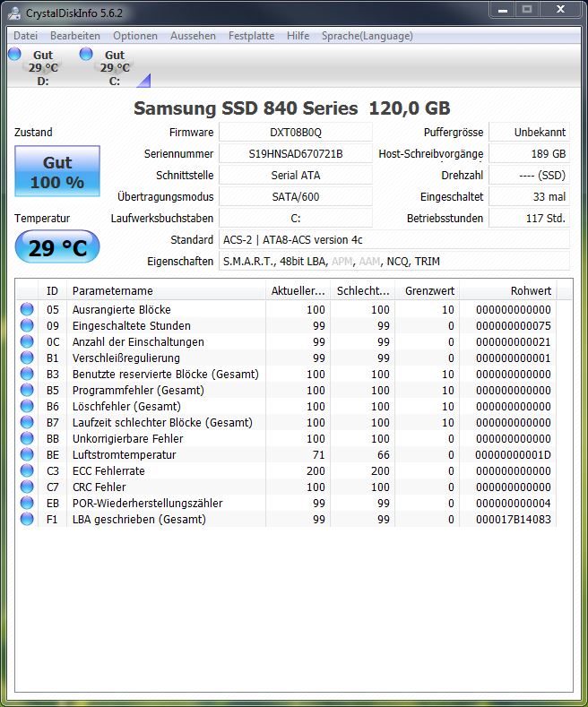Click status orb for Benutzte reservierte Blöcke
This screenshot has height=707, width=588.
[27, 374]
